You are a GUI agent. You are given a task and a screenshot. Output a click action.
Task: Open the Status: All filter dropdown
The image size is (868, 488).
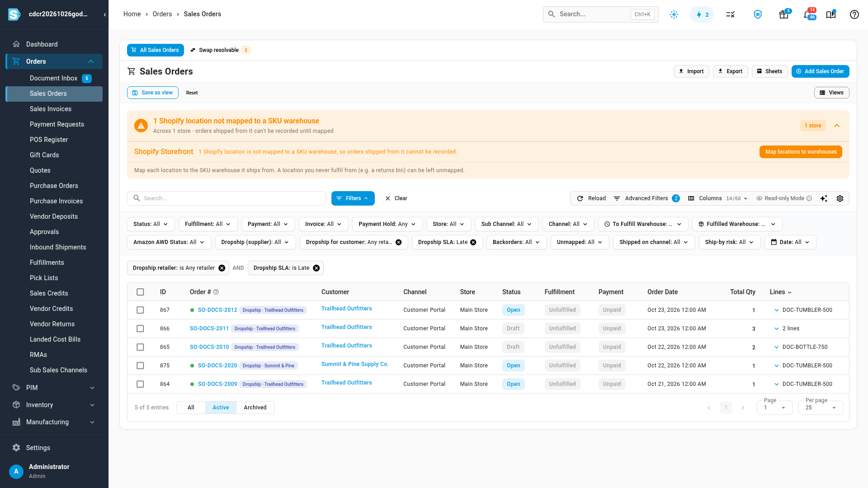point(151,224)
